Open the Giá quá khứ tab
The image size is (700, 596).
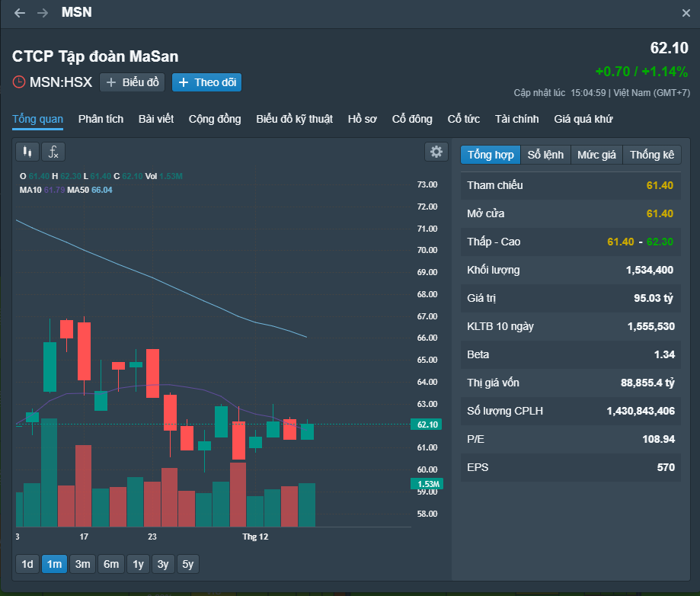pyautogui.click(x=583, y=120)
